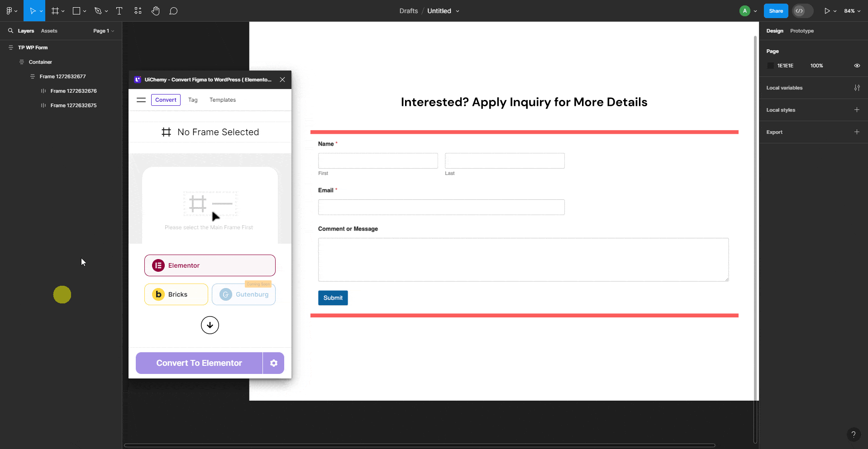This screenshot has width=868, height=449.
Task: Select the Rectangle shape tool
Action: [x=76, y=10]
